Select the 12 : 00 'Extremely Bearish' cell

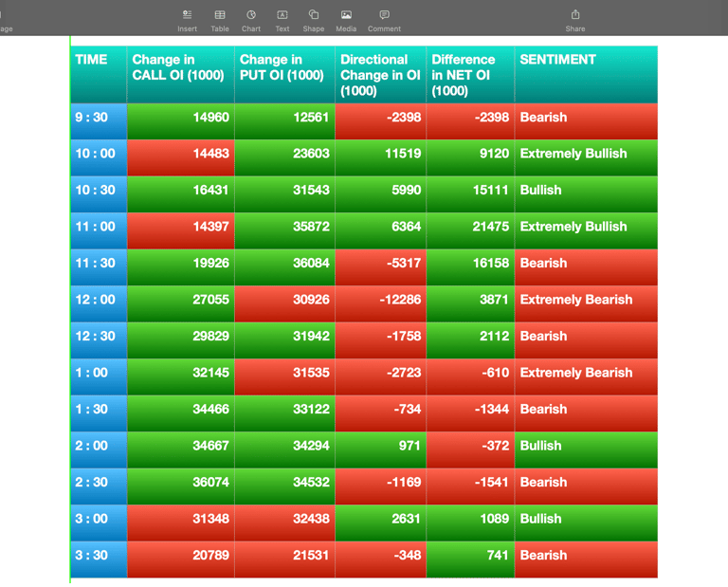click(586, 303)
